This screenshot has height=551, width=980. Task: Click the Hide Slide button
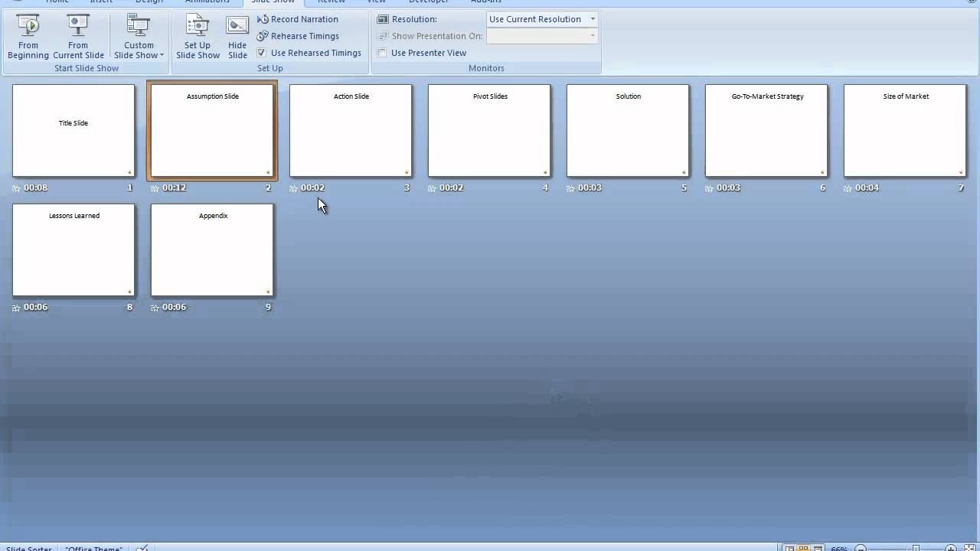(x=237, y=37)
